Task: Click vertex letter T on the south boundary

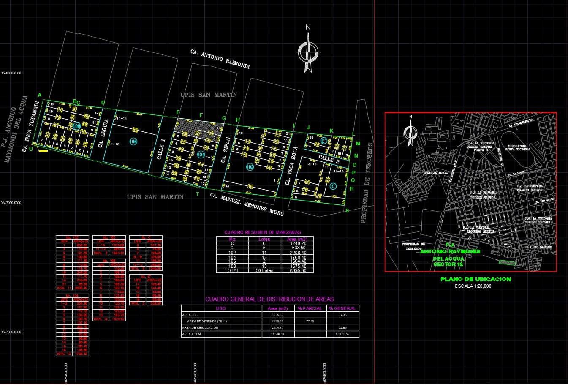Action: click(197, 194)
